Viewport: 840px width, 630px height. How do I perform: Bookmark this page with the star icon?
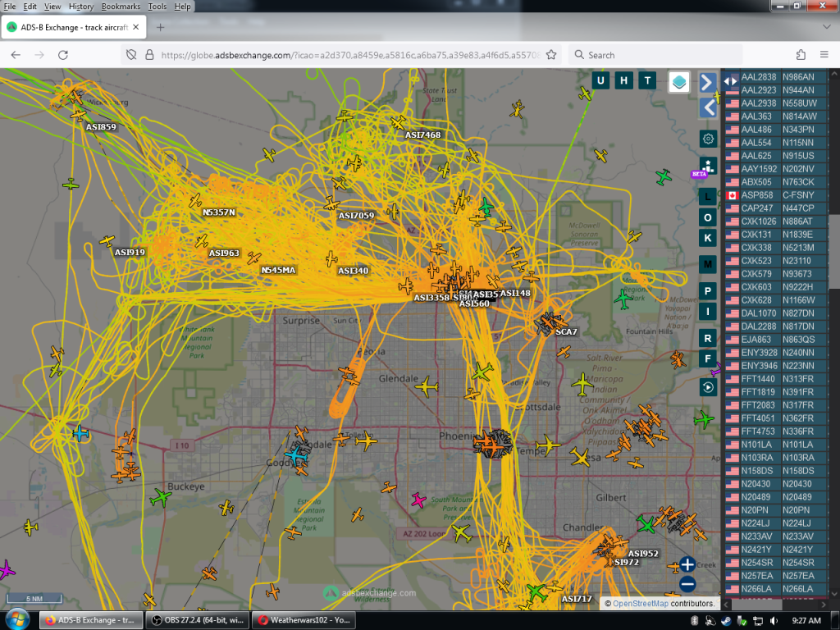click(x=551, y=55)
